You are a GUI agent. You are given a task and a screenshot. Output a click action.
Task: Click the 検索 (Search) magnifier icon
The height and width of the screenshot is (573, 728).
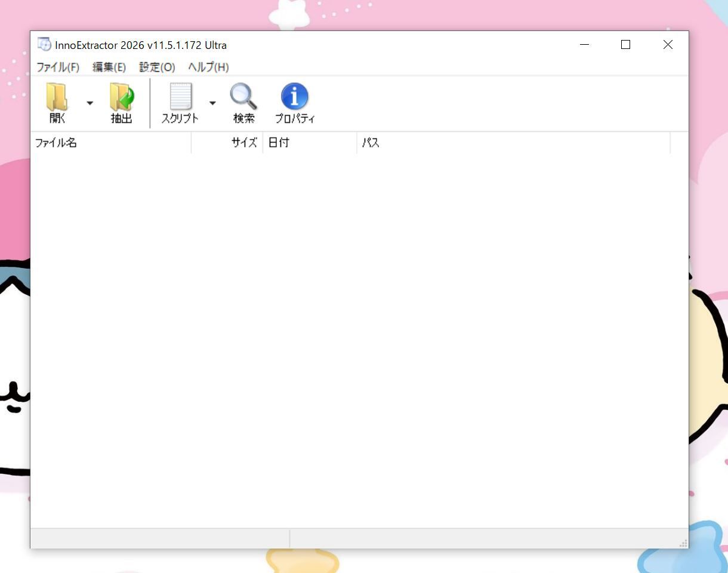pos(243,103)
